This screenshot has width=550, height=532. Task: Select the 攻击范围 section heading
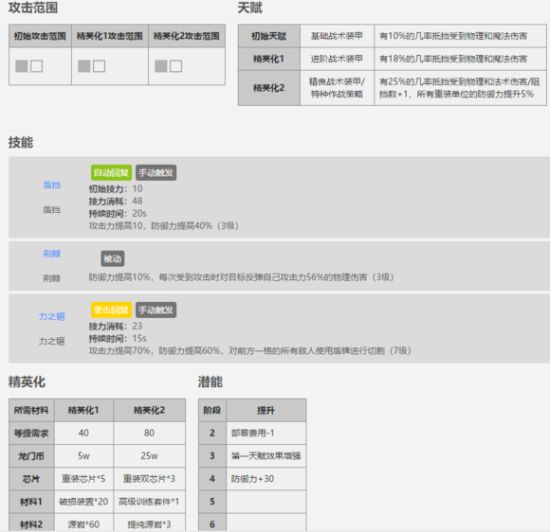tap(33, 8)
